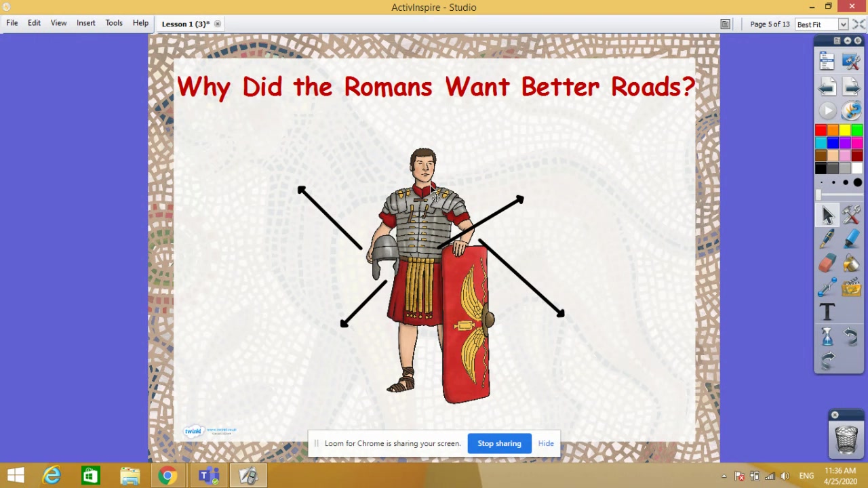Close the Lesson 1 (3) tab
Viewport: 868px width, 488px height.
(x=217, y=24)
